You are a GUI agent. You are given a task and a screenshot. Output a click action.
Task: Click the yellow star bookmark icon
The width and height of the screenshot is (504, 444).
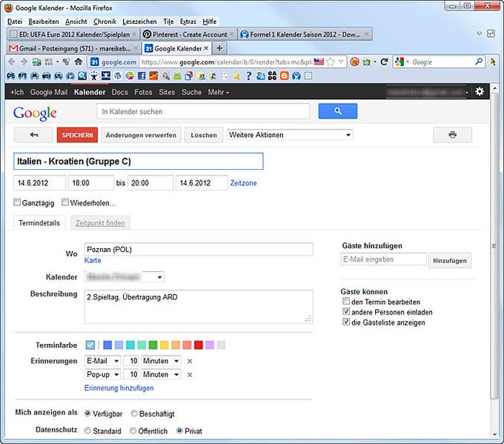(236, 76)
